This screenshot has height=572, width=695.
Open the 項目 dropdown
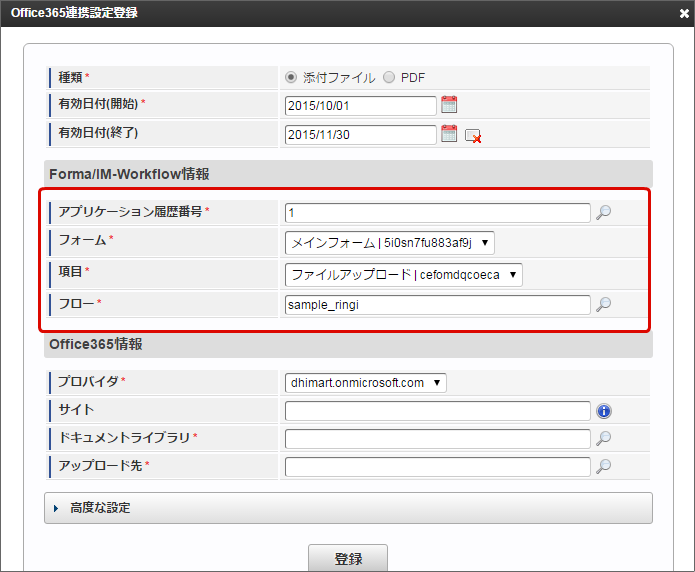[404, 275]
